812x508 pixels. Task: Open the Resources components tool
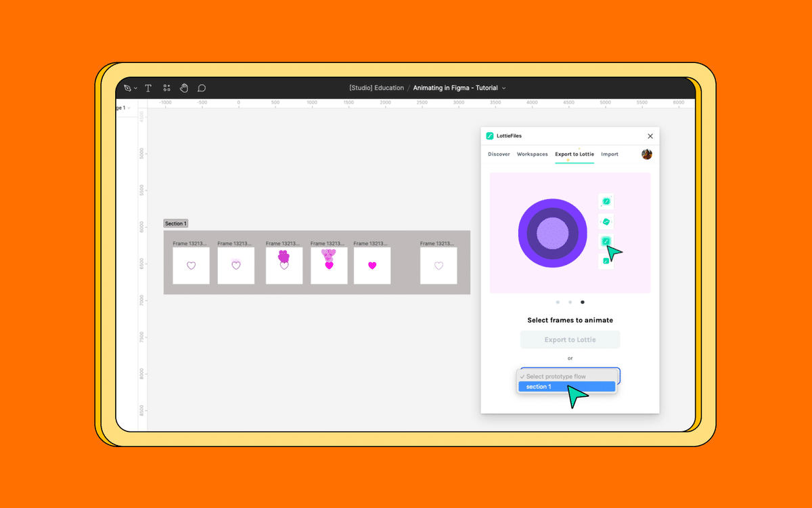(x=166, y=88)
